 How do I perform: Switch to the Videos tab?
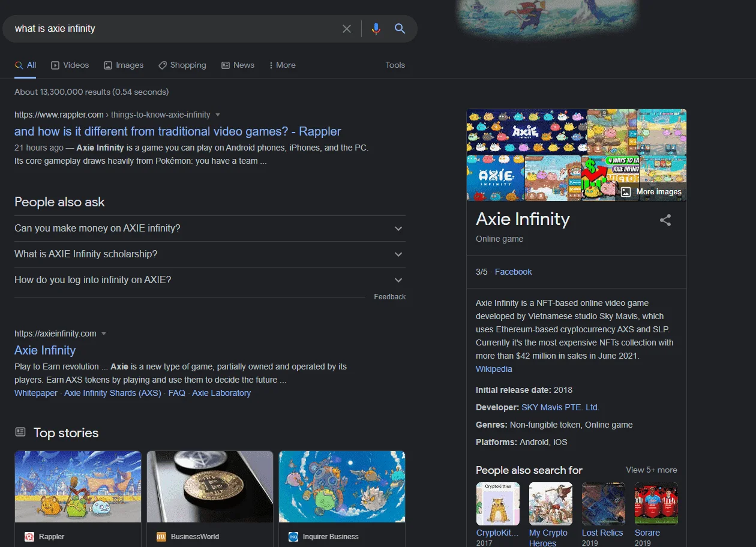click(70, 65)
